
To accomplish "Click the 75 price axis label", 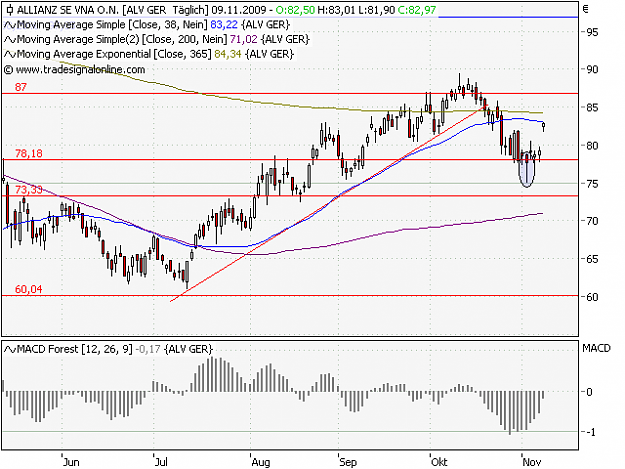I will point(592,184).
